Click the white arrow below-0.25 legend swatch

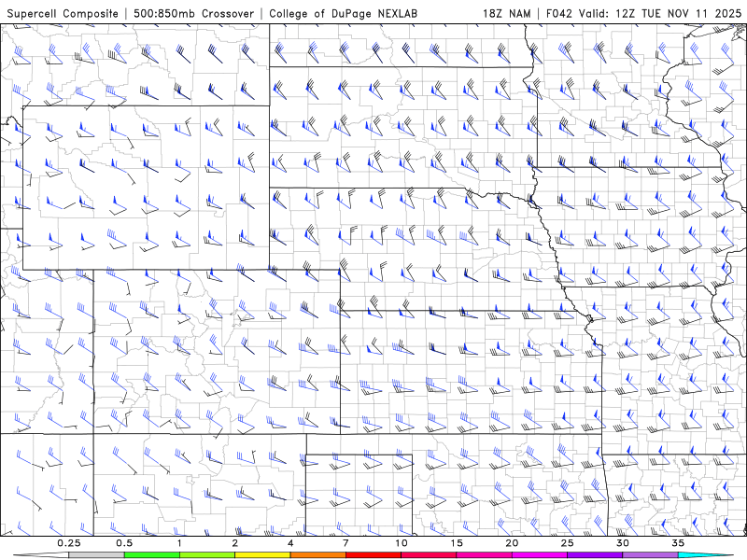point(41,555)
